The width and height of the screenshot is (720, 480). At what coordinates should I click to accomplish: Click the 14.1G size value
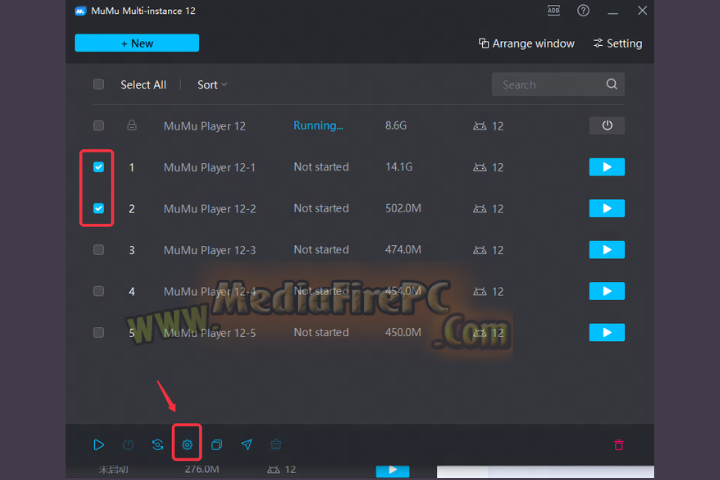coord(399,167)
